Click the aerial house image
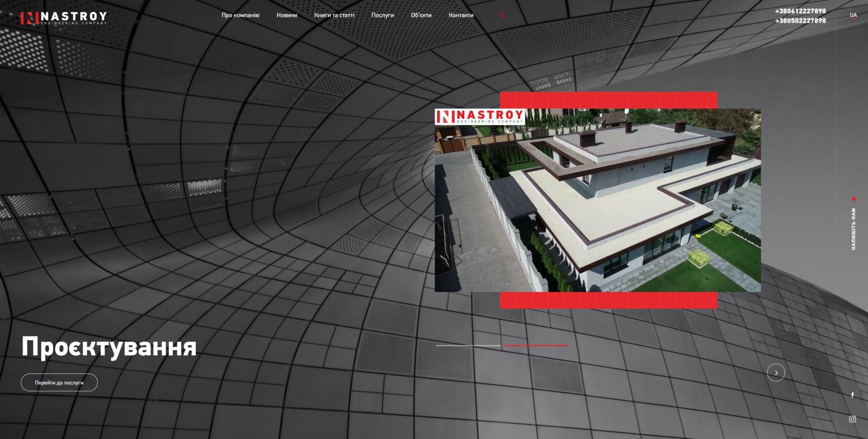The image size is (868, 439). (597, 201)
